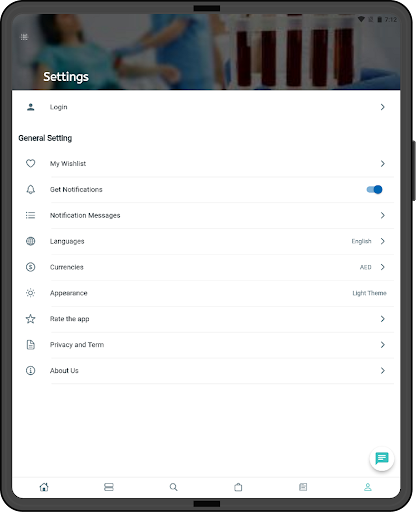Click the dollar icon beside Currencies
Screen dimensions: 416x512
(30, 267)
